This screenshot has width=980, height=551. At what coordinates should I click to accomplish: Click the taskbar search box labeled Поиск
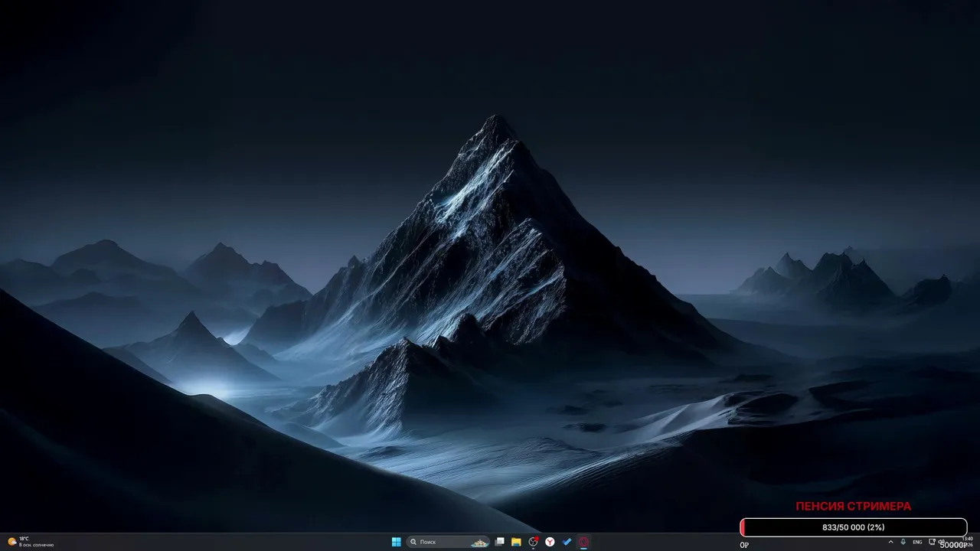pyautogui.click(x=449, y=542)
